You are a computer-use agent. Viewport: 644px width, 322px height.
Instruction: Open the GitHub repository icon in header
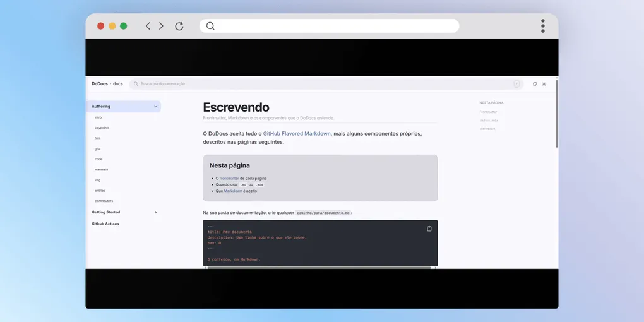(535, 84)
